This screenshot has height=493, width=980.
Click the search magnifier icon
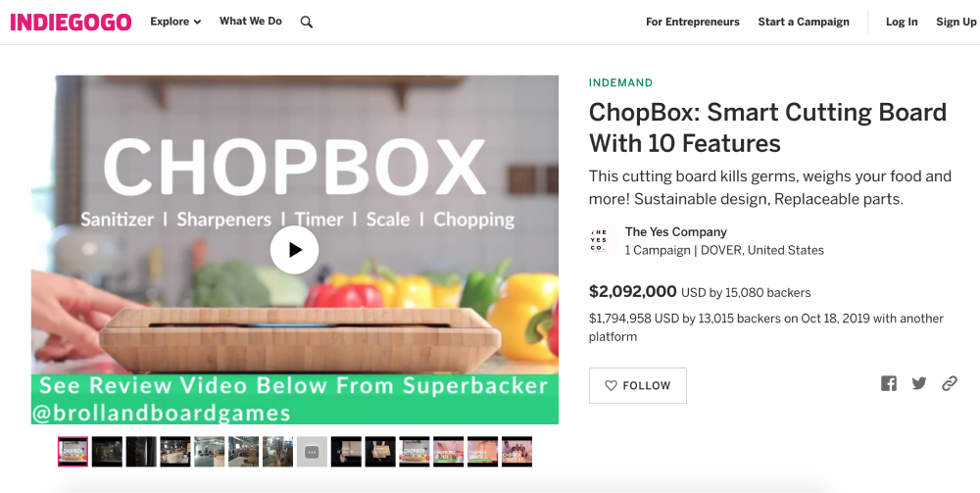[x=306, y=22]
